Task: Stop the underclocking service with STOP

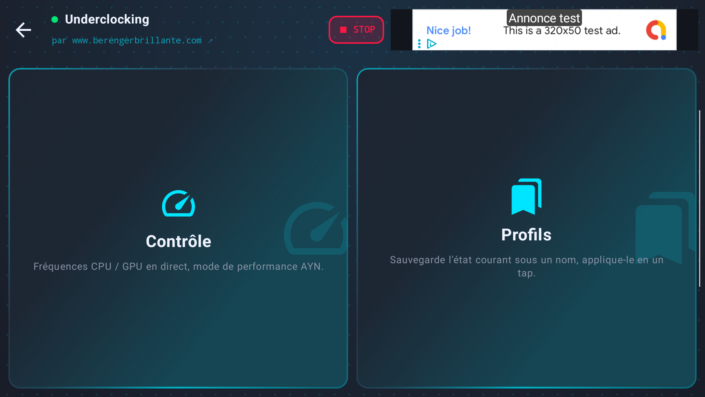Action: 356,30
